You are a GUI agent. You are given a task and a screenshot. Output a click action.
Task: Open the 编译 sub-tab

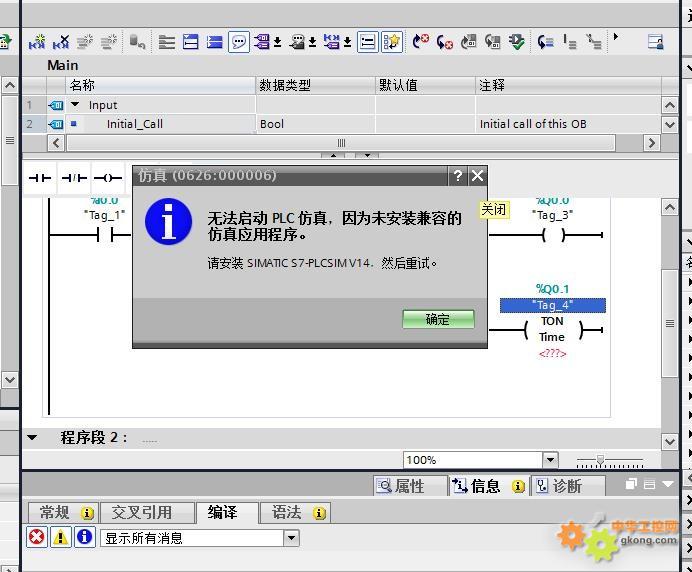click(x=227, y=512)
